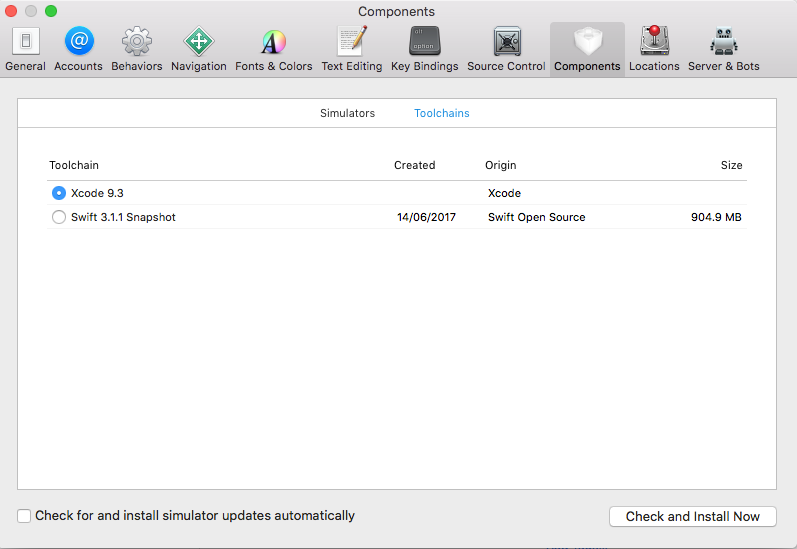Enable automatic simulator updates checkbox
Image resolution: width=797 pixels, height=549 pixels.
tap(24, 516)
